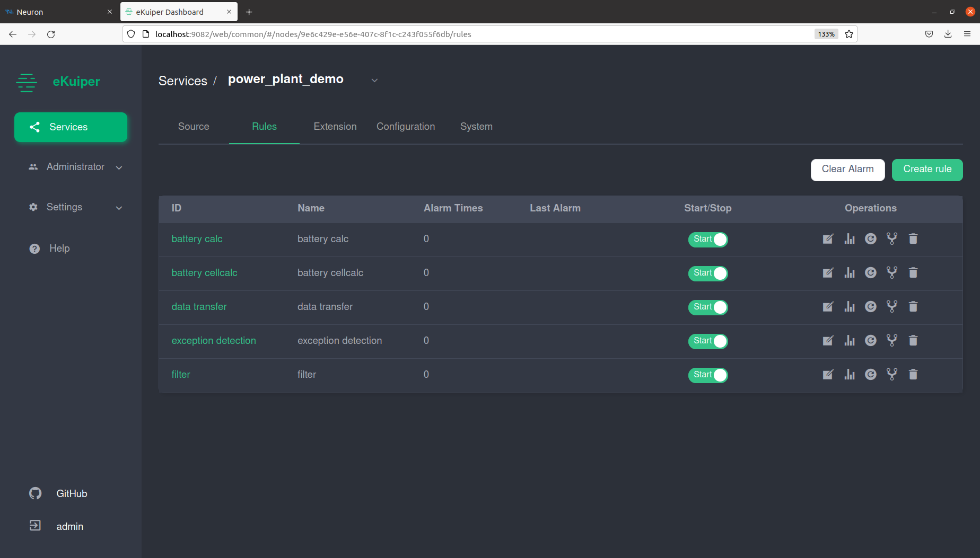Show status chart for filter rule

pos(850,375)
